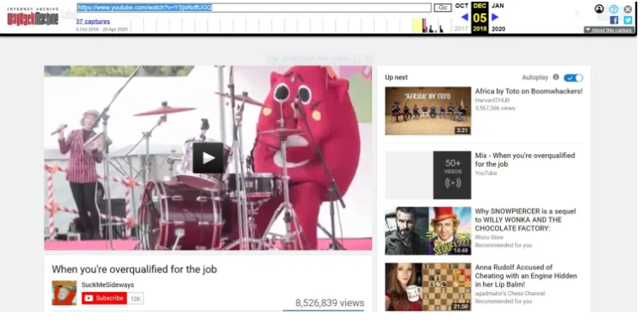Open the Mix 50+ videos playlist
The height and width of the screenshot is (329, 644).
pos(428,175)
